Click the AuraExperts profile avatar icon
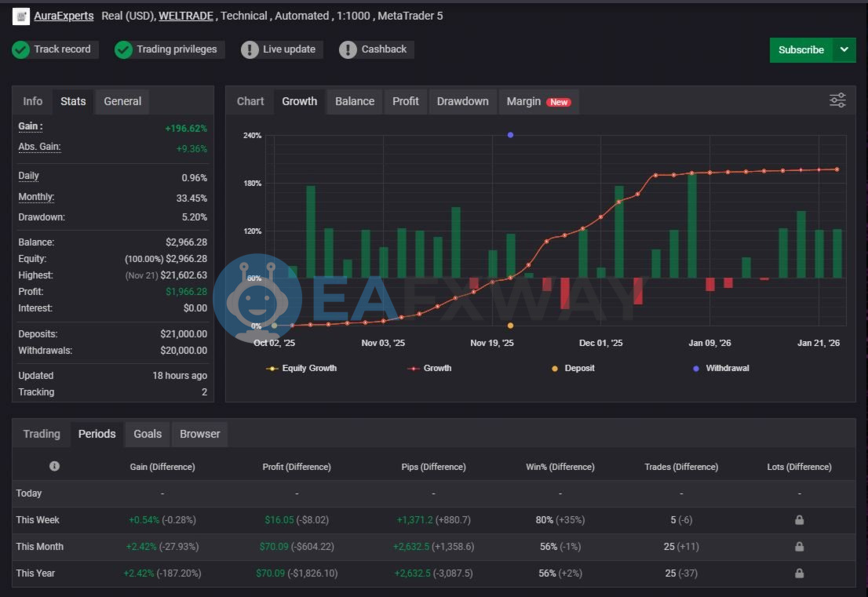This screenshot has height=597, width=868. pyautogui.click(x=21, y=16)
